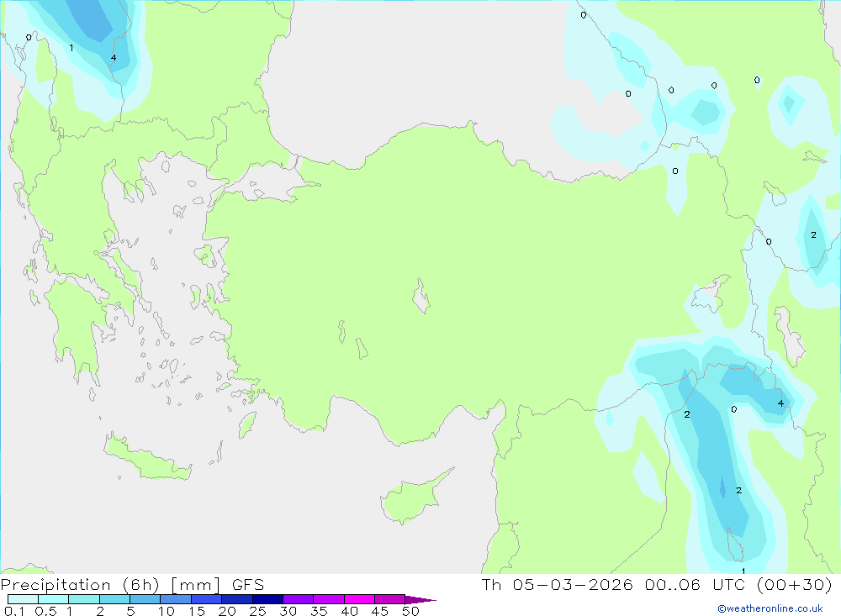Click the above-50 mm arrow tip of legend

pyautogui.click(x=420, y=599)
